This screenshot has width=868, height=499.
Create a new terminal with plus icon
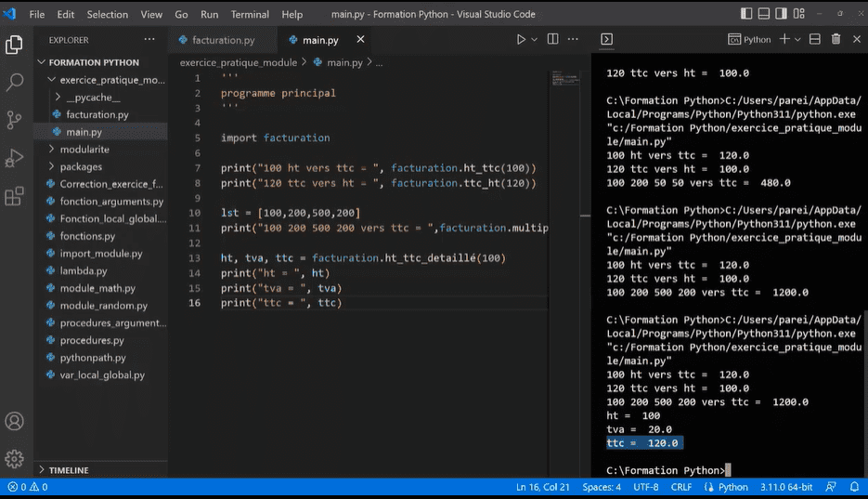784,39
